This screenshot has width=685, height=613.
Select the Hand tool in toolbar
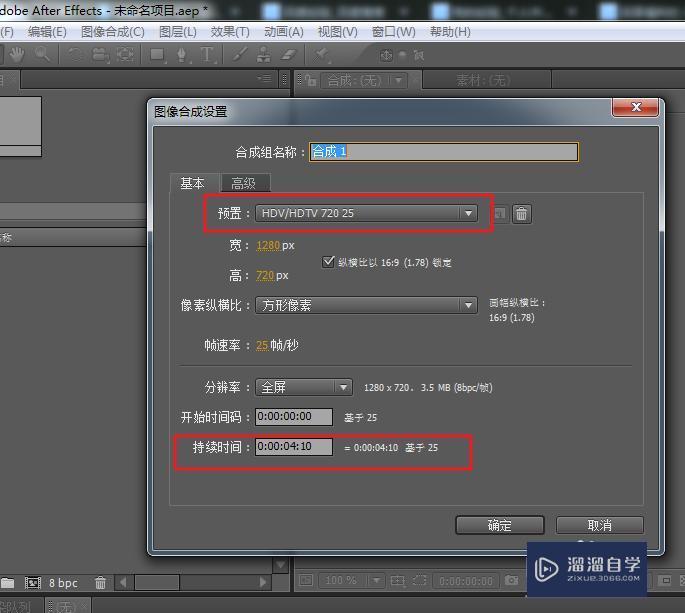point(17,55)
